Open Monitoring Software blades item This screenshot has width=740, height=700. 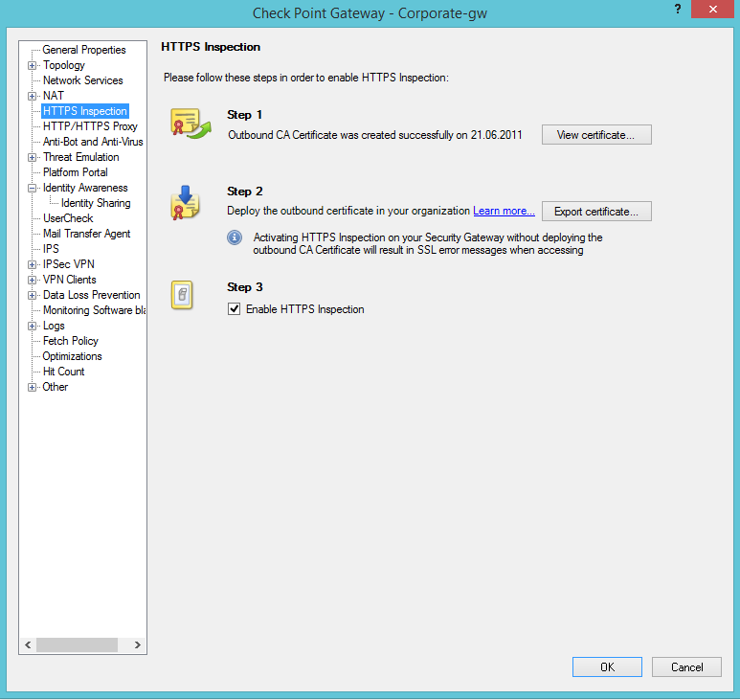click(x=95, y=310)
